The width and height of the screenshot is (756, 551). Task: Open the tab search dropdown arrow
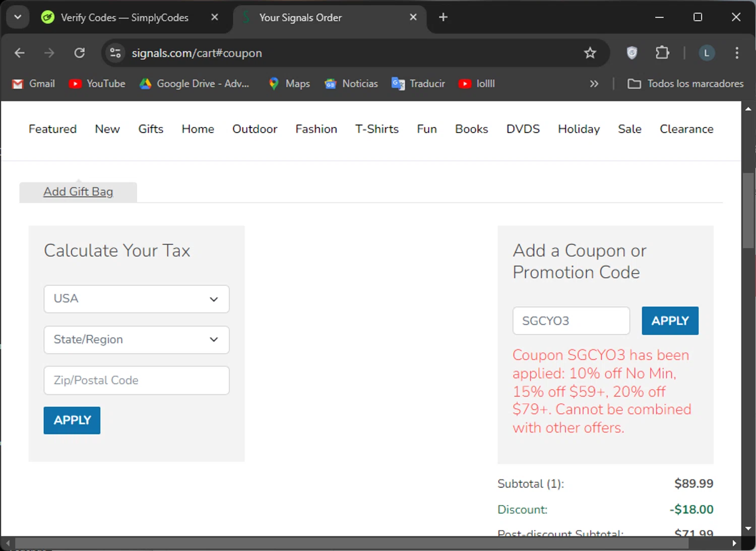coord(18,17)
